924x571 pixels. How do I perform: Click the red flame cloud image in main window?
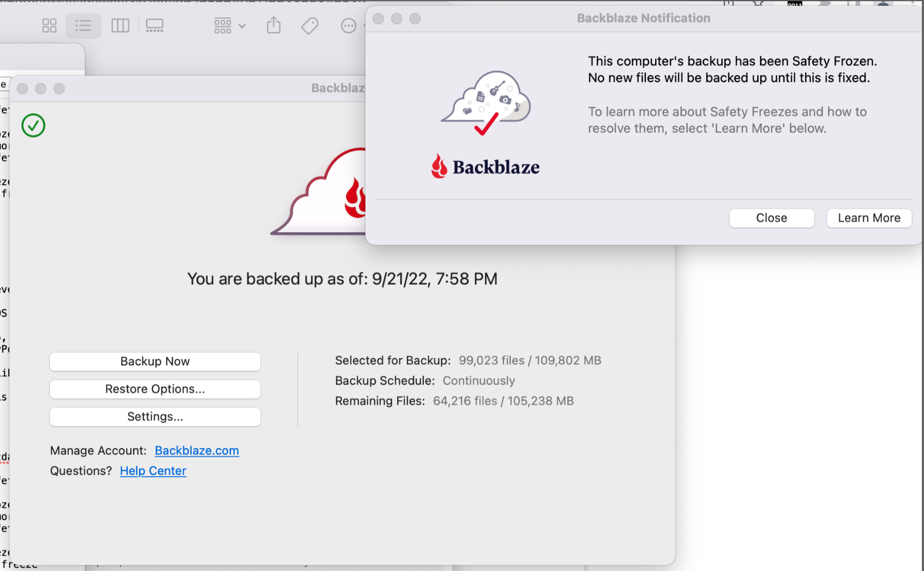[x=318, y=192]
